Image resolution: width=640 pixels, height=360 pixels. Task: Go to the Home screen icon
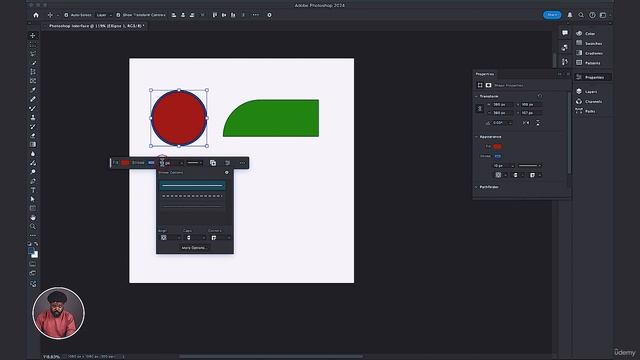pos(36,15)
